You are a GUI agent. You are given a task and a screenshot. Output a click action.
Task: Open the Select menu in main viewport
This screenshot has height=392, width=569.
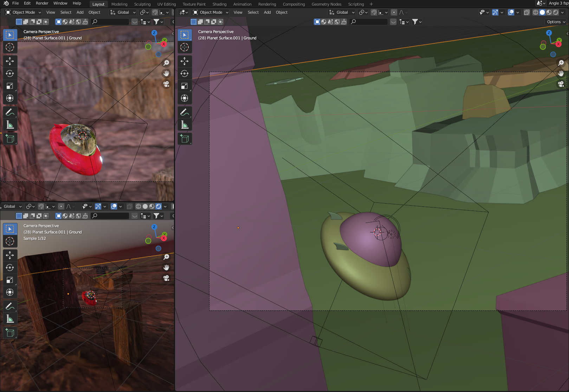tap(253, 12)
